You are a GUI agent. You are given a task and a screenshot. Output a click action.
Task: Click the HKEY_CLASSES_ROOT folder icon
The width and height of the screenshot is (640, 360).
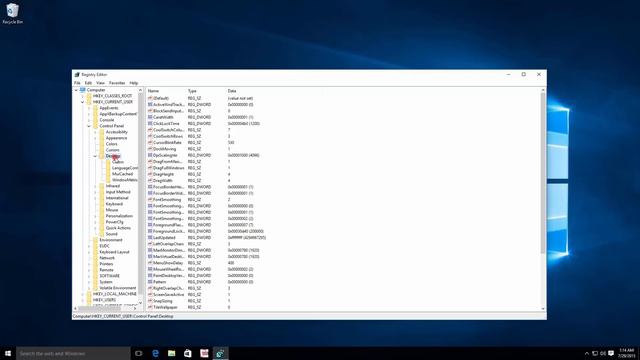point(89,96)
